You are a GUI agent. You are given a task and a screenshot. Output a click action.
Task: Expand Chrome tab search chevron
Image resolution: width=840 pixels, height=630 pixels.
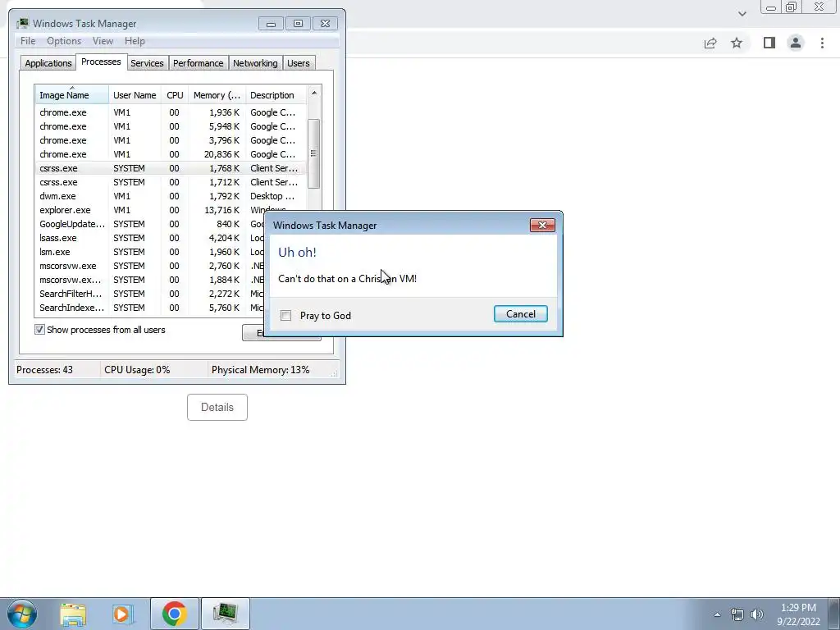[x=742, y=14]
